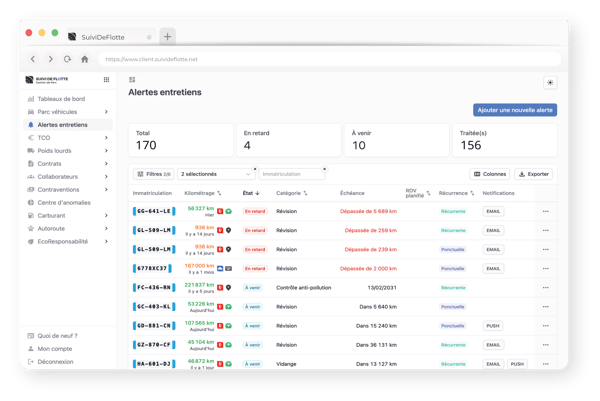Go to Centre d'anomalies in sidebar
The width and height of the screenshot is (600, 401).
65,202
